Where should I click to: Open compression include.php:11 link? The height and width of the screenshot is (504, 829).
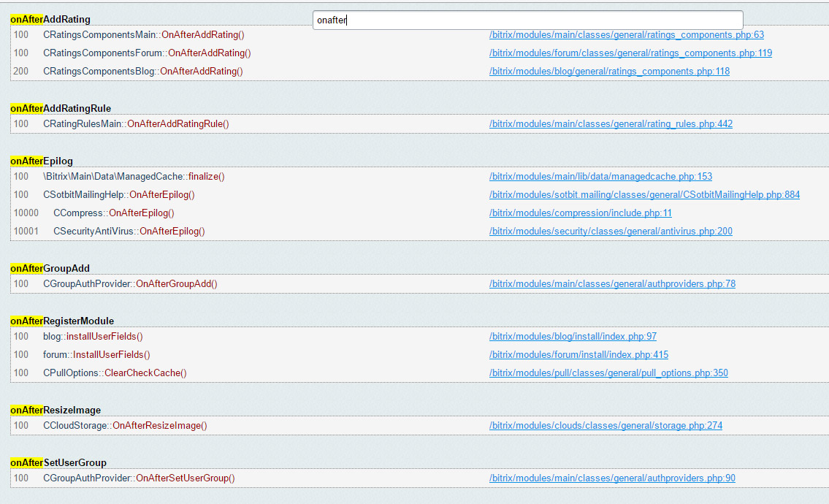tap(581, 213)
